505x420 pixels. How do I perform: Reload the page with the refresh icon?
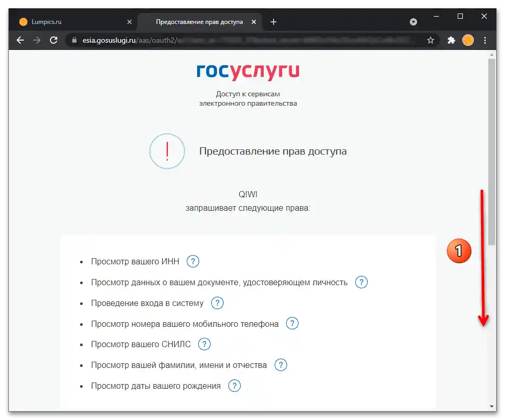pos(54,40)
